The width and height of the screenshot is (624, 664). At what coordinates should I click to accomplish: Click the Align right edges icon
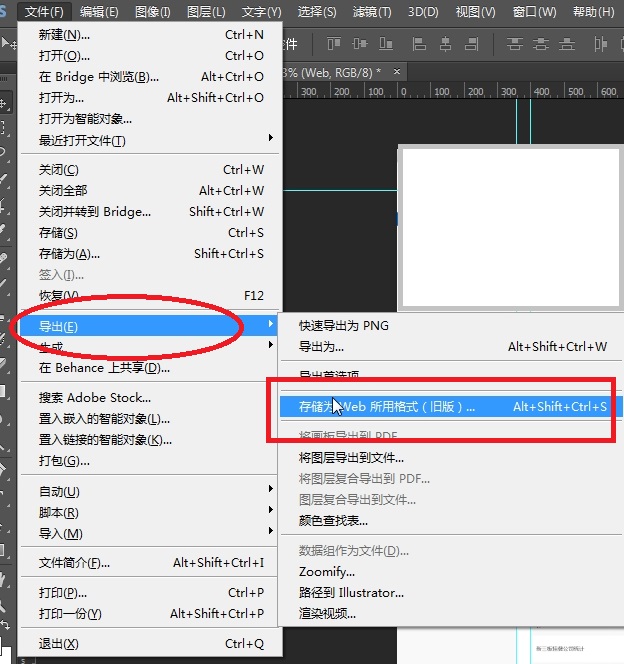click(x=471, y=44)
